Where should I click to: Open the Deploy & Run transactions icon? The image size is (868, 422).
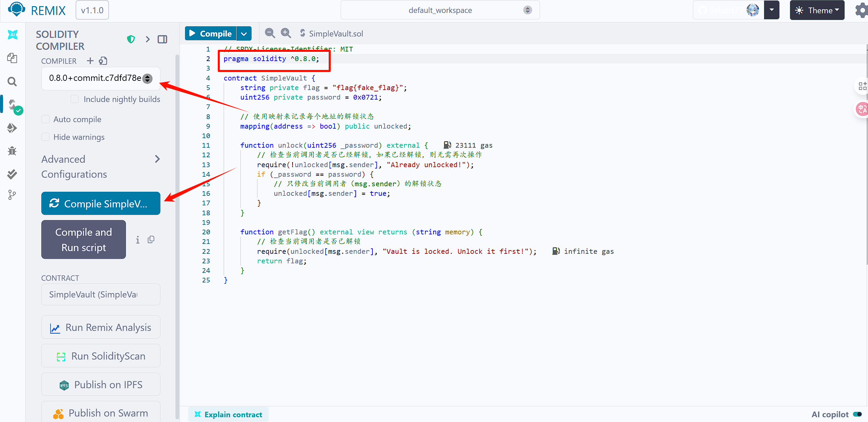pos(12,128)
